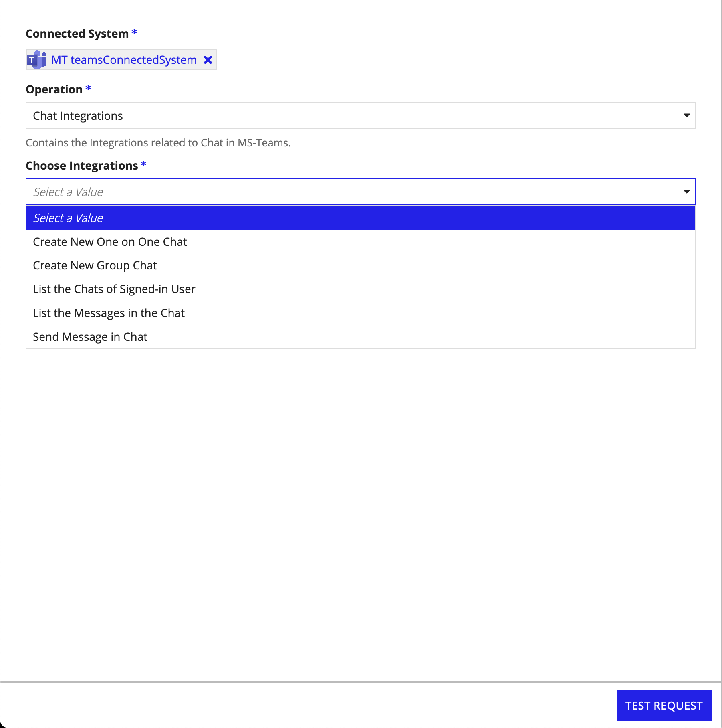Click the Chat Integrations selected value

point(78,115)
